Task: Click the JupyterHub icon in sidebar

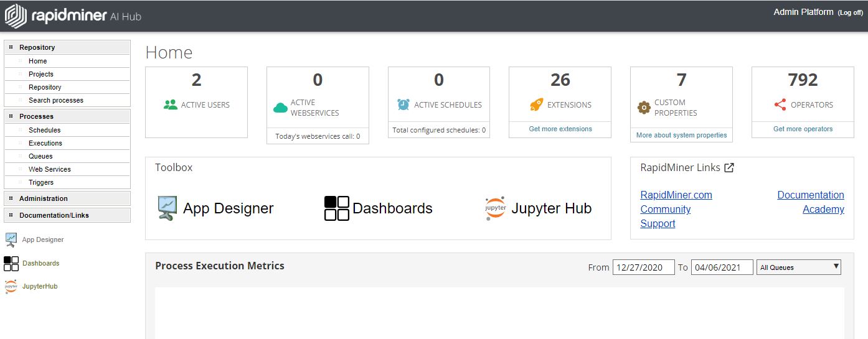Action: tap(11, 286)
